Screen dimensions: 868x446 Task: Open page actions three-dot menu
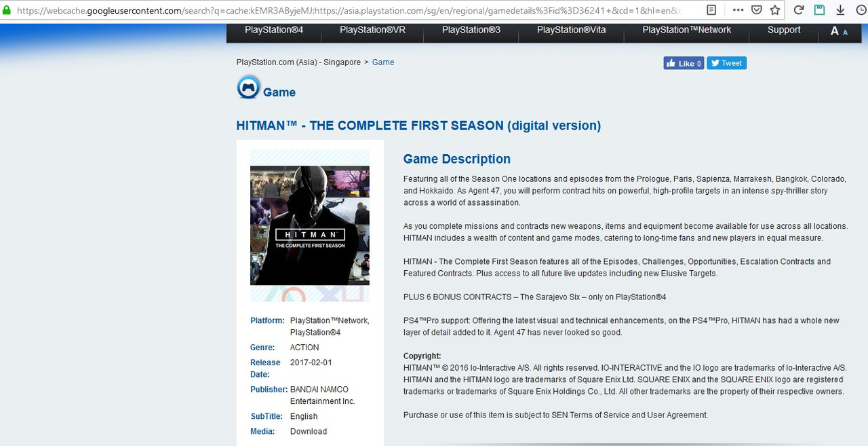pos(738,10)
